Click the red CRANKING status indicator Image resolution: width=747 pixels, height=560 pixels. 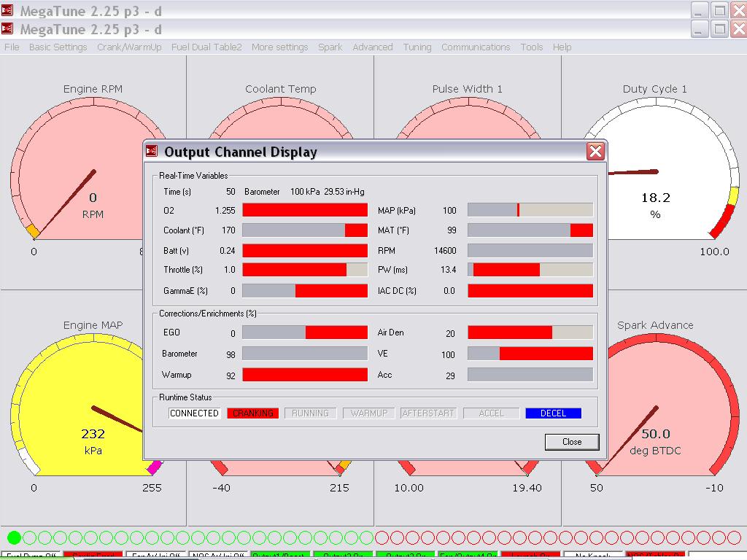[x=252, y=413]
